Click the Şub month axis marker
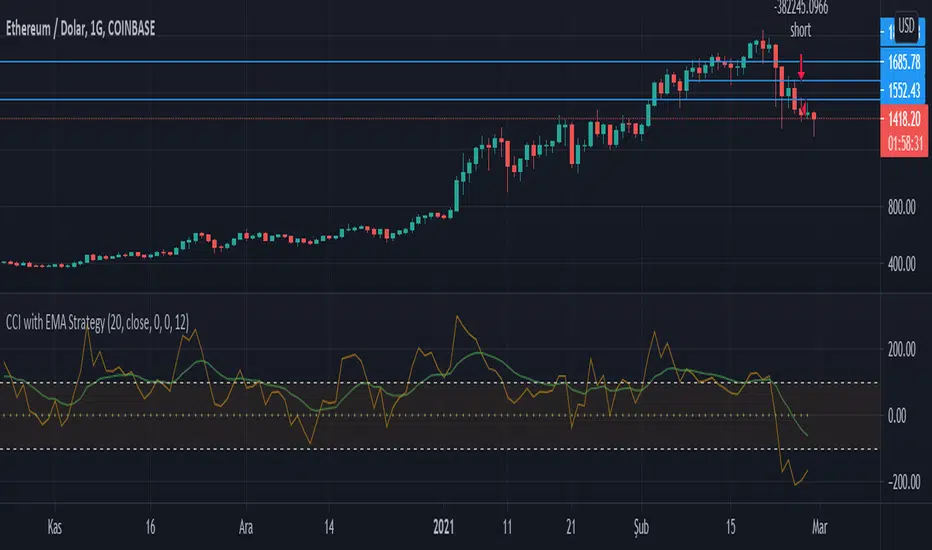This screenshot has height=550, width=932. tap(641, 527)
